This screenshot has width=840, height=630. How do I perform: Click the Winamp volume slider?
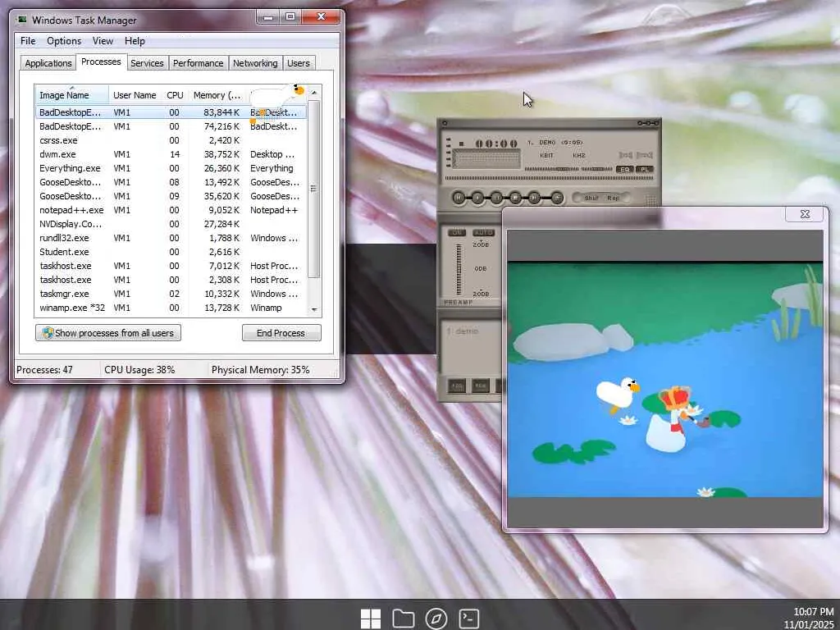click(552, 169)
